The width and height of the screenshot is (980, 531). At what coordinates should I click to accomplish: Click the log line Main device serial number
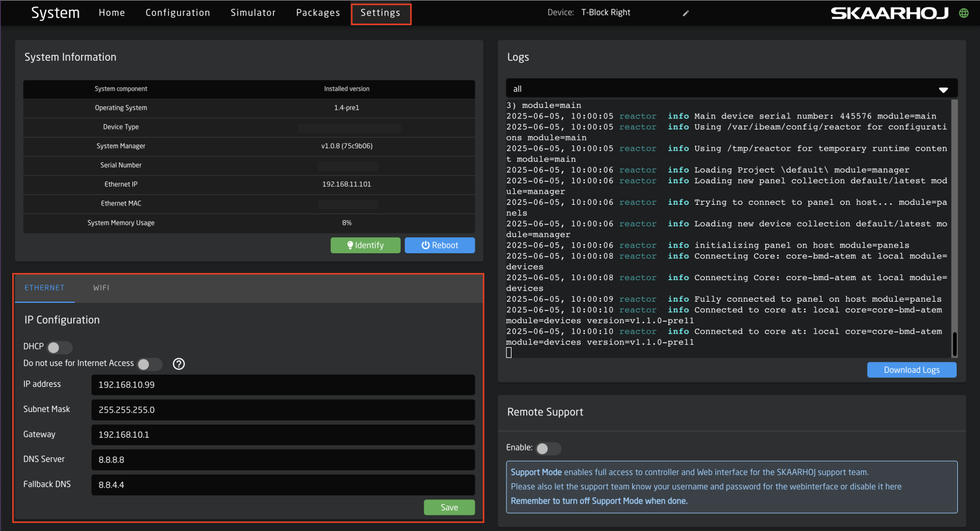721,116
